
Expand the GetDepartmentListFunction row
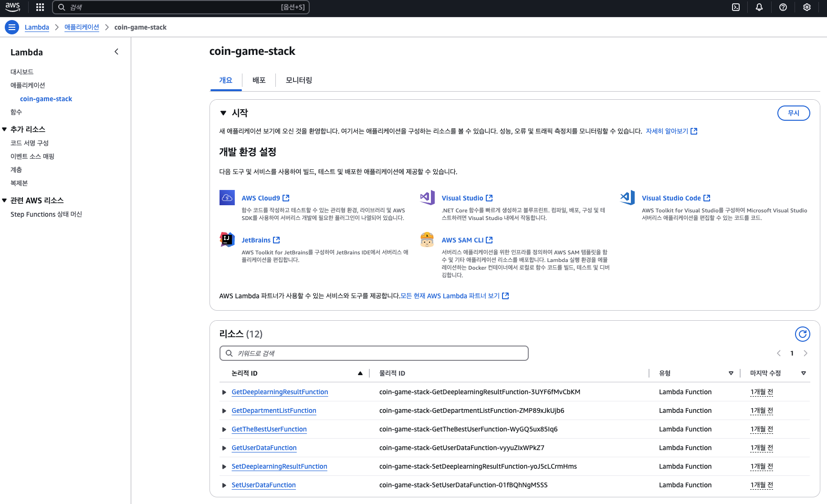point(224,411)
